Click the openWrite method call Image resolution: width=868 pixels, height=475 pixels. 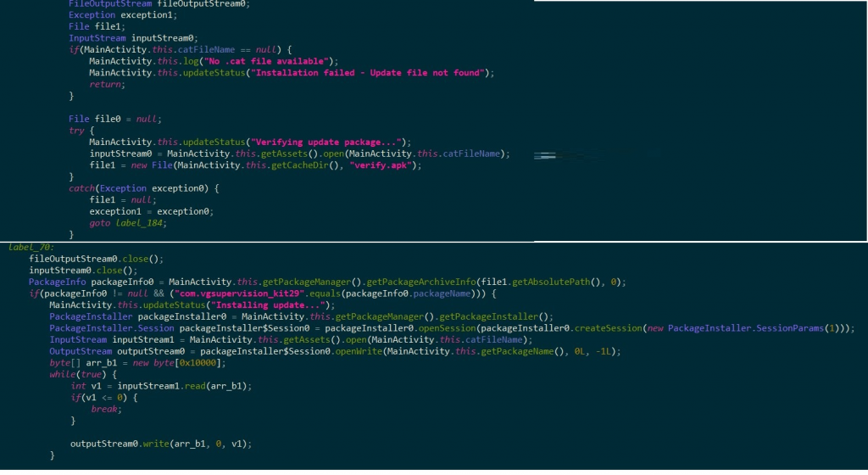click(x=359, y=351)
